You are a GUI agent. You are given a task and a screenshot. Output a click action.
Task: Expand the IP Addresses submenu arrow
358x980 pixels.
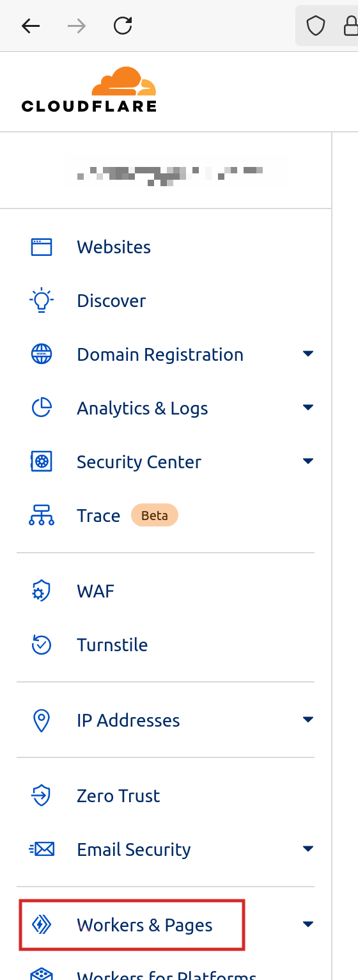(308, 720)
